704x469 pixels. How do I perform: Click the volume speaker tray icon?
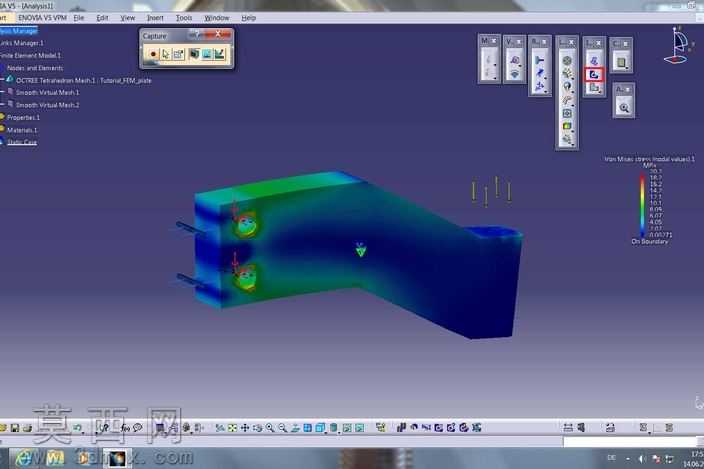(641, 458)
